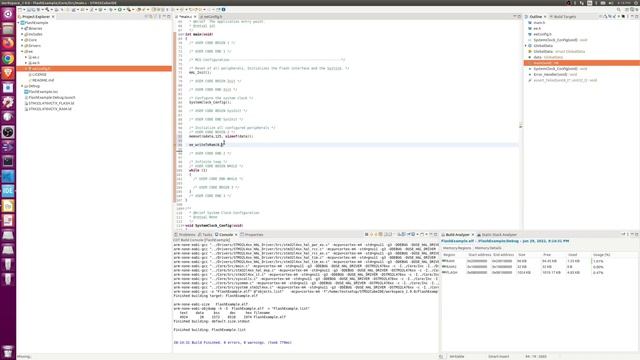Expand the ee.c file node

click(x=26, y=57)
